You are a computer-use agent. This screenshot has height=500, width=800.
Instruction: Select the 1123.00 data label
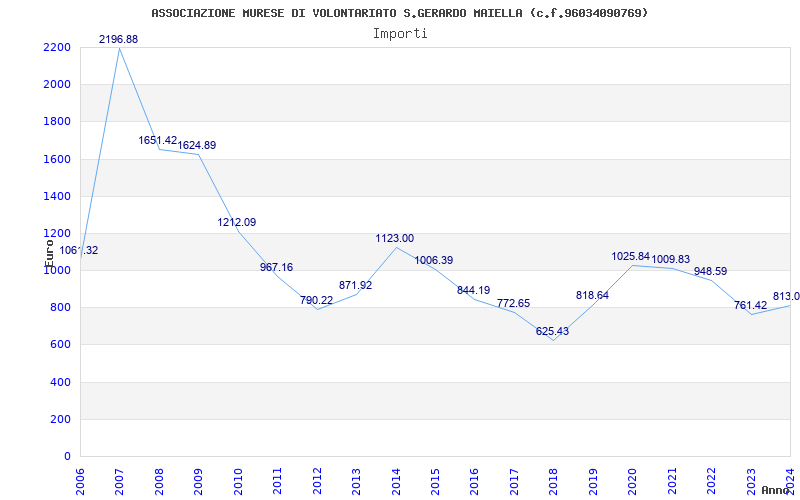coord(395,238)
